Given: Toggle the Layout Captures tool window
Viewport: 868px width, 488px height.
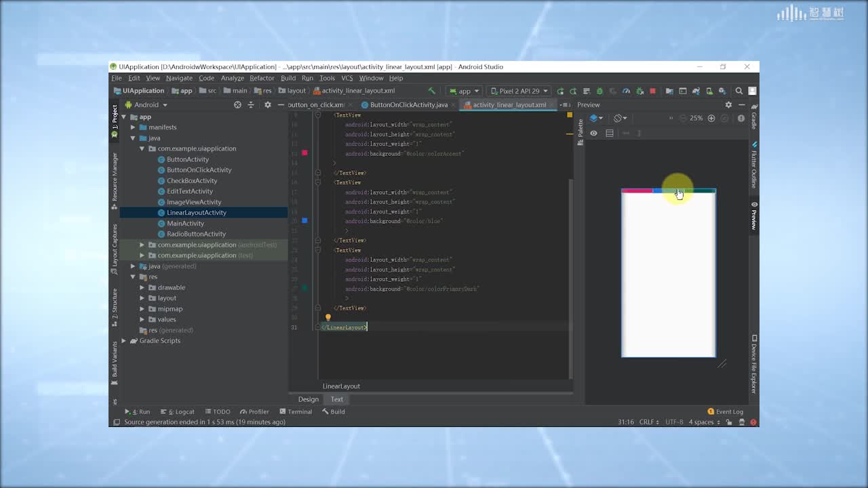Looking at the screenshot, I should tap(115, 249).
